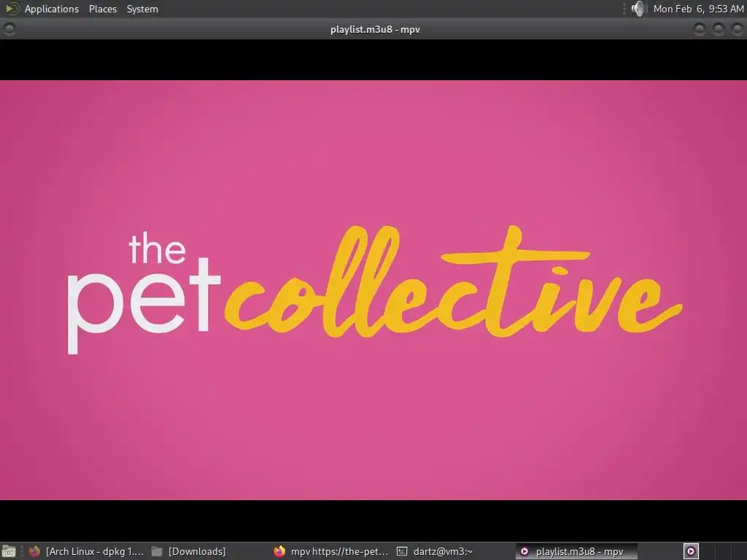747x560 pixels.
Task: Click the show desktop icon in the bottom panel
Action: (x=9, y=551)
